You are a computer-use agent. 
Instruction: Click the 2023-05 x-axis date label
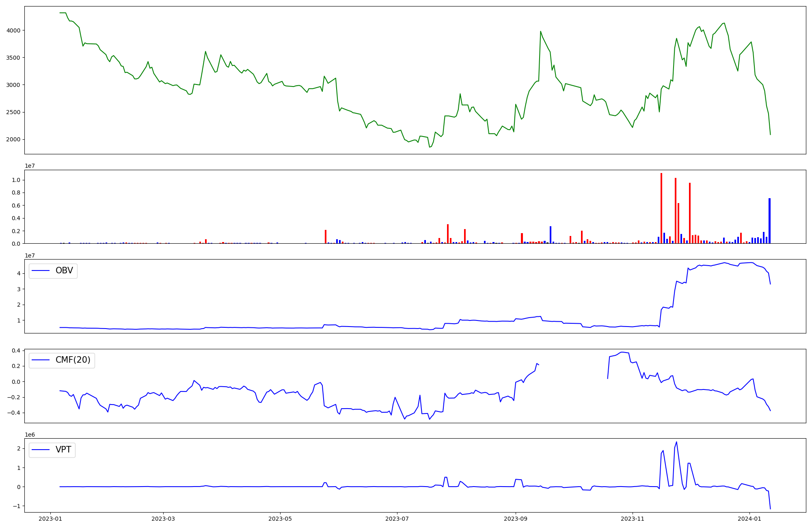[280, 519]
